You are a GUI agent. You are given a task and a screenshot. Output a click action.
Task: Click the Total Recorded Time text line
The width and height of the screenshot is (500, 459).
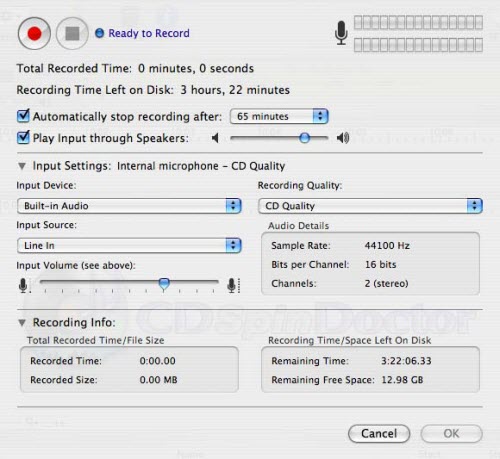coord(135,68)
